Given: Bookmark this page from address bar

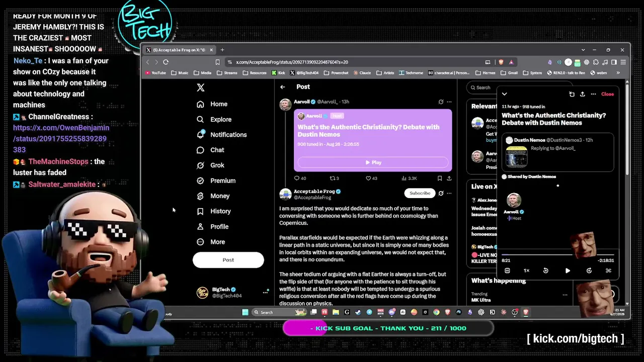Looking at the screenshot, I should point(217,62).
